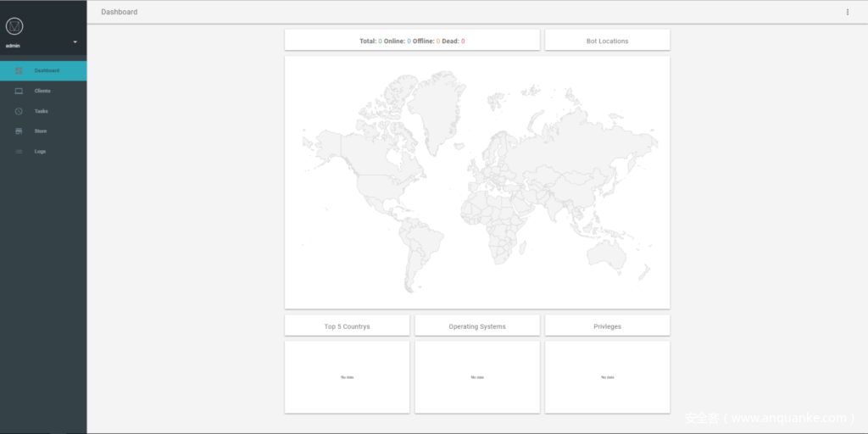Click the Tasks clock icon

pyautogui.click(x=19, y=111)
